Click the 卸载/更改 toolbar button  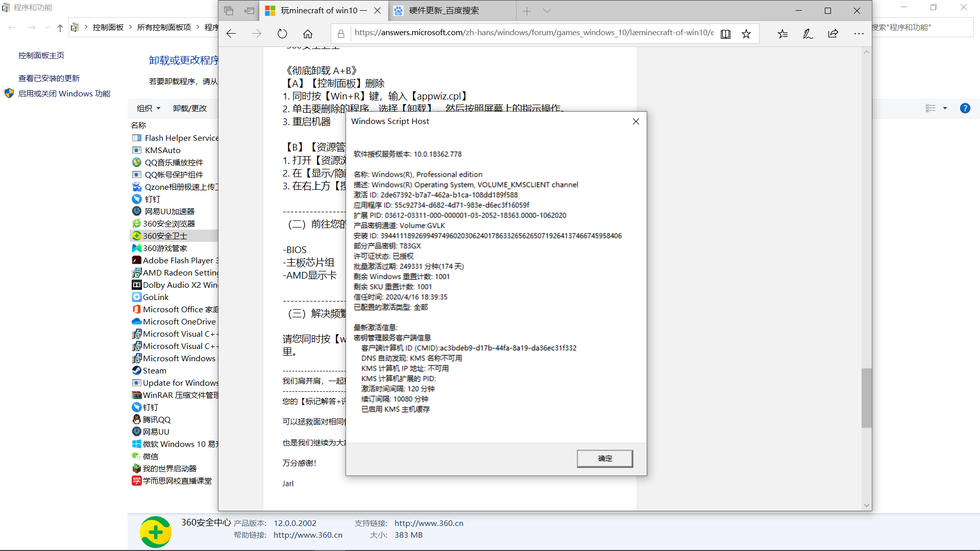(x=190, y=108)
